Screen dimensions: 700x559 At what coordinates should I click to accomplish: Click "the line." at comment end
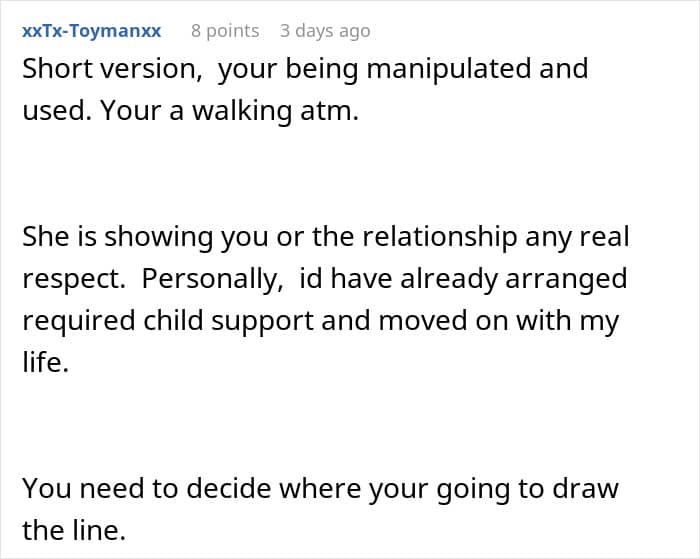[x=74, y=530]
